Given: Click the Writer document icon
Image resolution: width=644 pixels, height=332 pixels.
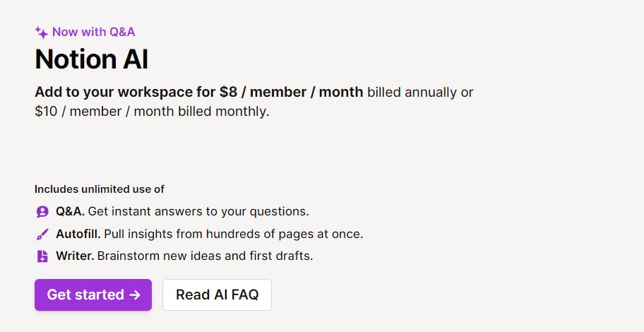Looking at the screenshot, I should pyautogui.click(x=42, y=256).
